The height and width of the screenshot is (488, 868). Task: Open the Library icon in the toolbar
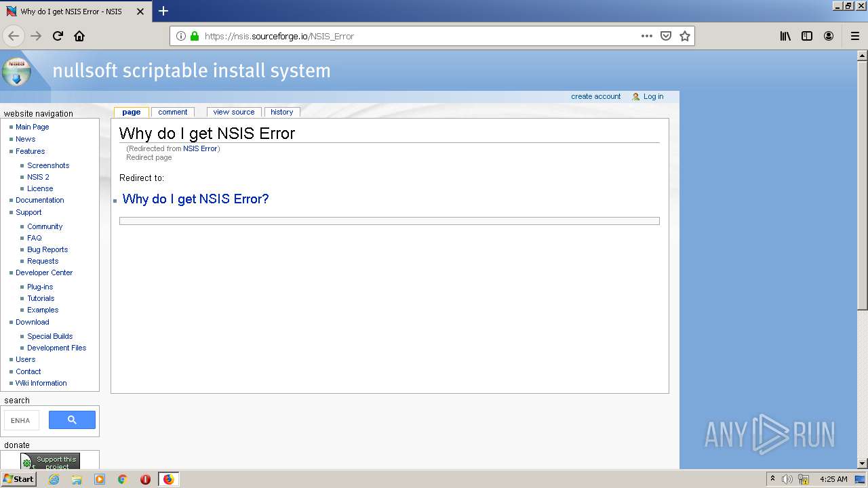[x=785, y=36]
